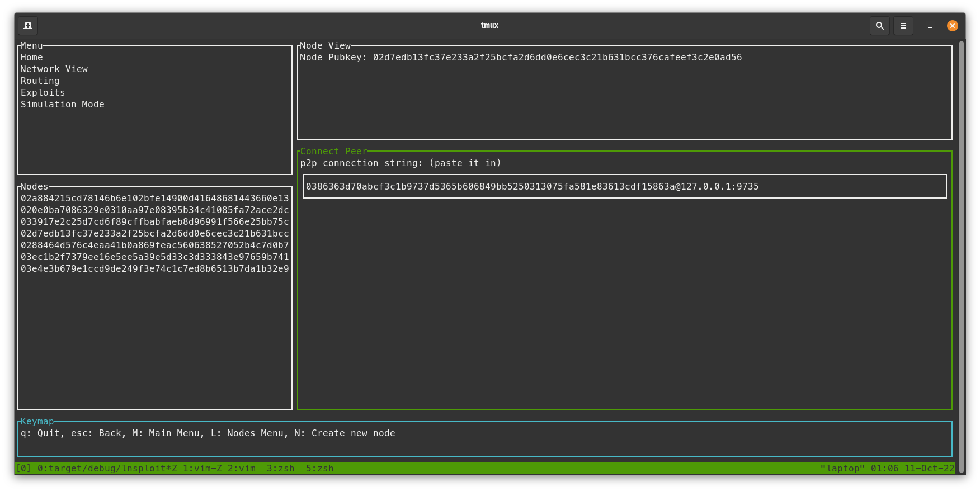Select node 02d7edb13fc37e233a2f25bc in Nodes list
Viewport: 980px width, 491px height.
pyautogui.click(x=155, y=234)
